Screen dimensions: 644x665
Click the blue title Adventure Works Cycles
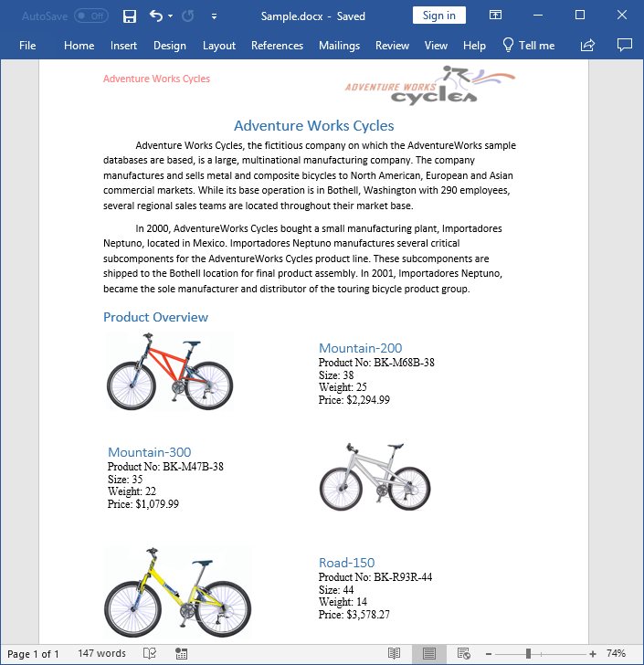(x=314, y=125)
